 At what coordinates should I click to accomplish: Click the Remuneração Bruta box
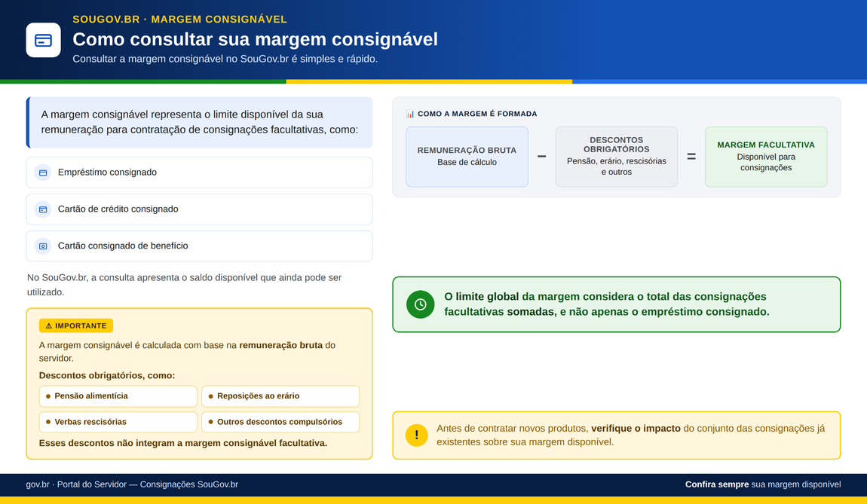[x=467, y=157]
